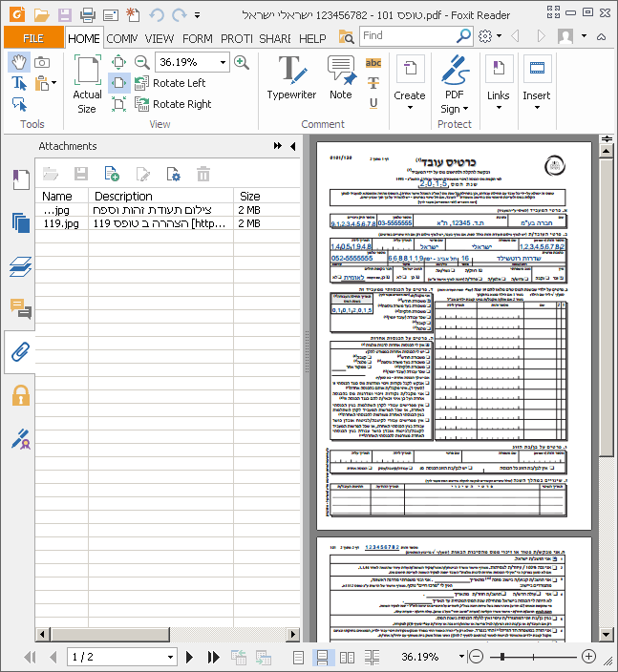Open the Security lock panel

coord(21,395)
